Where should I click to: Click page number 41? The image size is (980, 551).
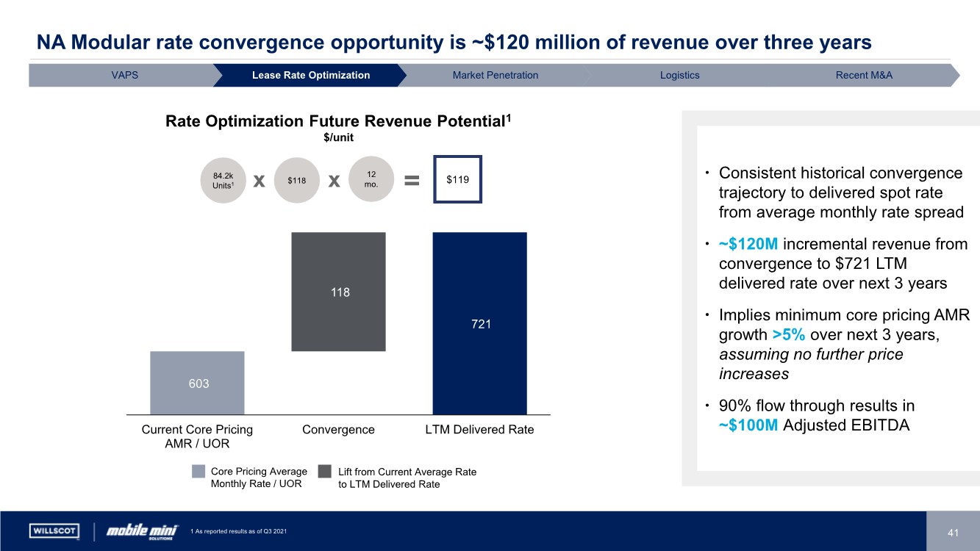[954, 533]
